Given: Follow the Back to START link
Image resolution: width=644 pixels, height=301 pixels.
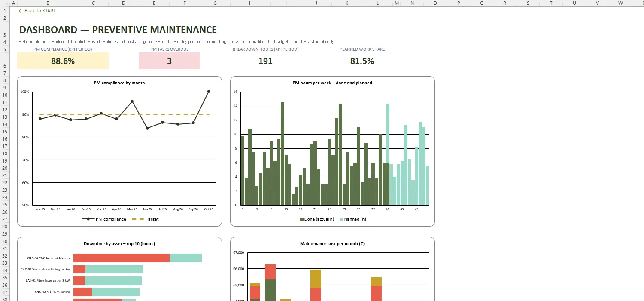Looking at the screenshot, I should (37, 11).
